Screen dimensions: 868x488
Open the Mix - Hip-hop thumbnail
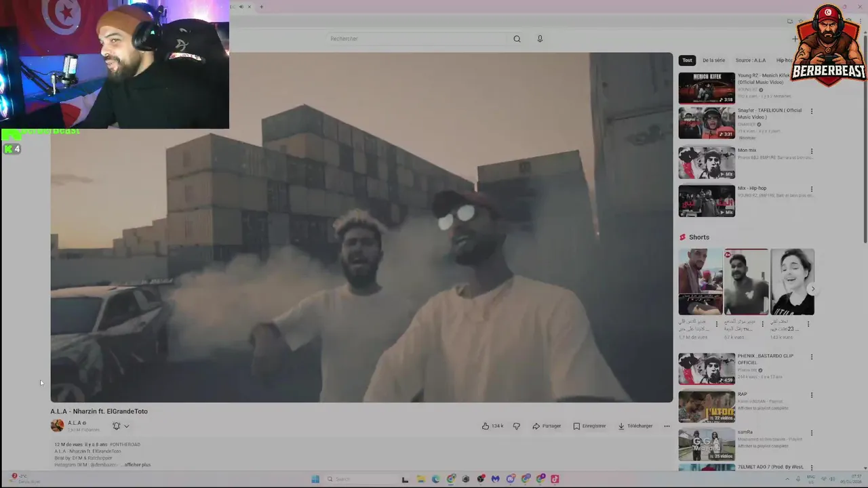pos(707,201)
